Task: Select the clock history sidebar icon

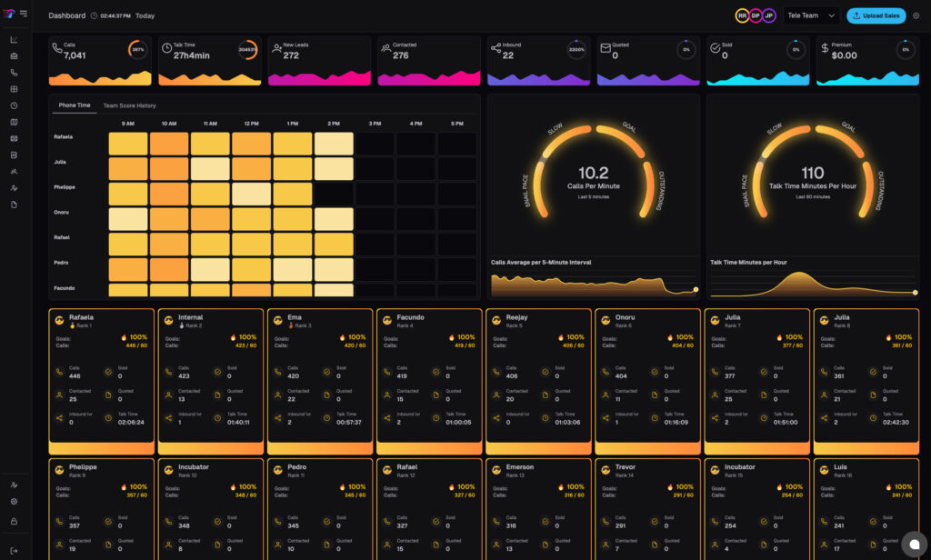Action: coord(14,105)
